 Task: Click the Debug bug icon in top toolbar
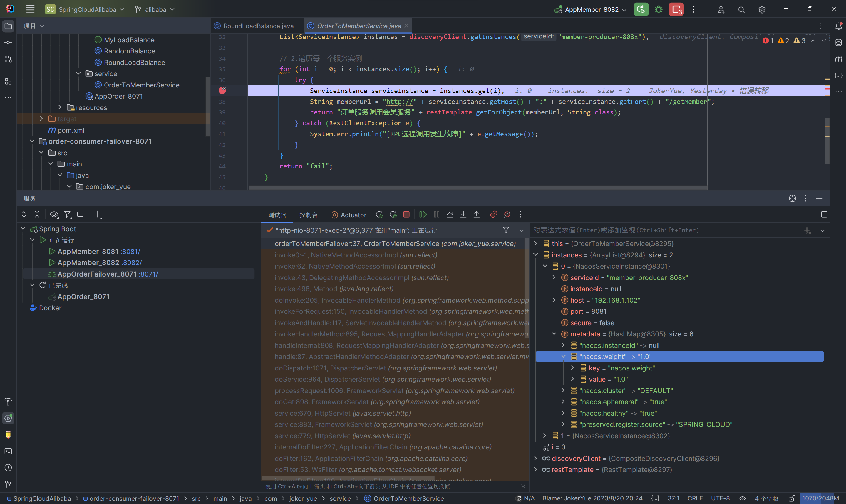pyautogui.click(x=659, y=9)
